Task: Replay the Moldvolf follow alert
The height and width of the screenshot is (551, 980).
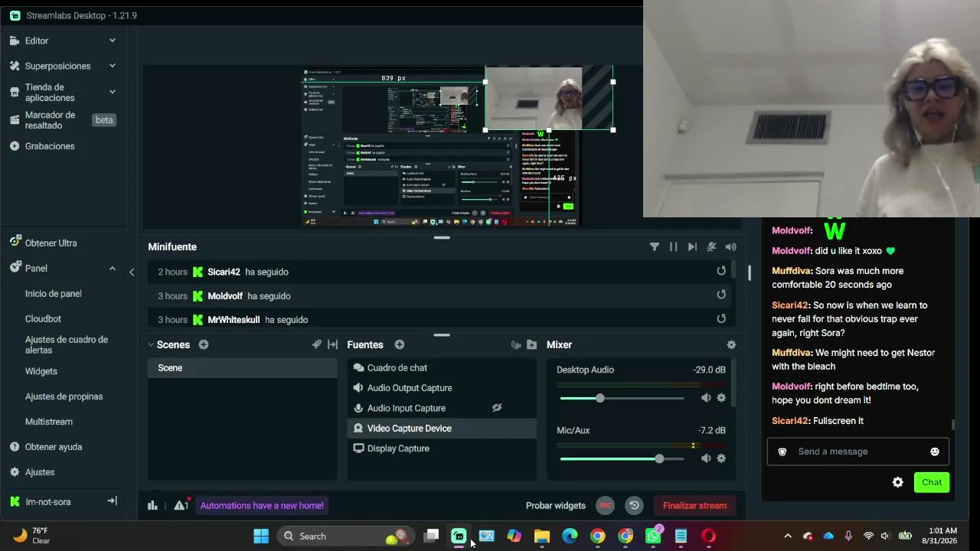Action: (x=721, y=295)
